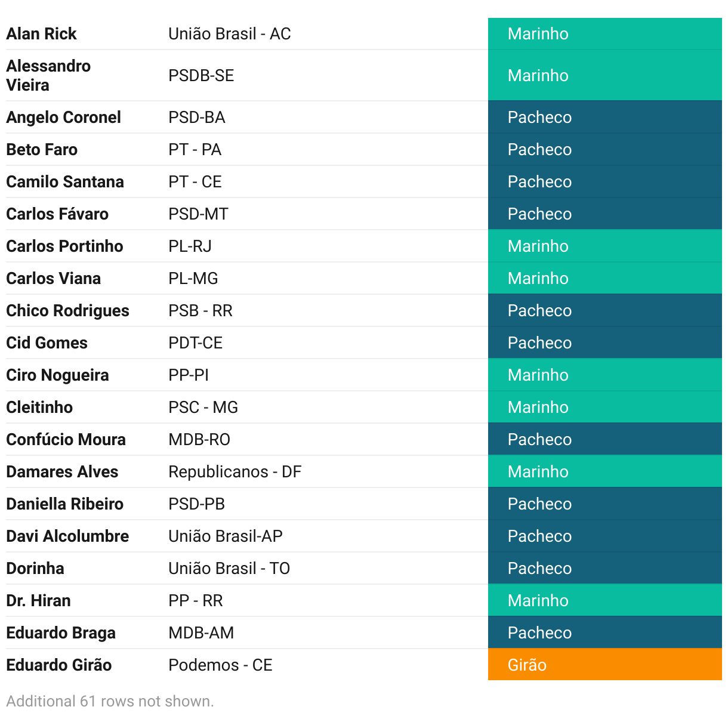Click Davi Alcolumbre's Pacheco vote cell

(x=604, y=536)
